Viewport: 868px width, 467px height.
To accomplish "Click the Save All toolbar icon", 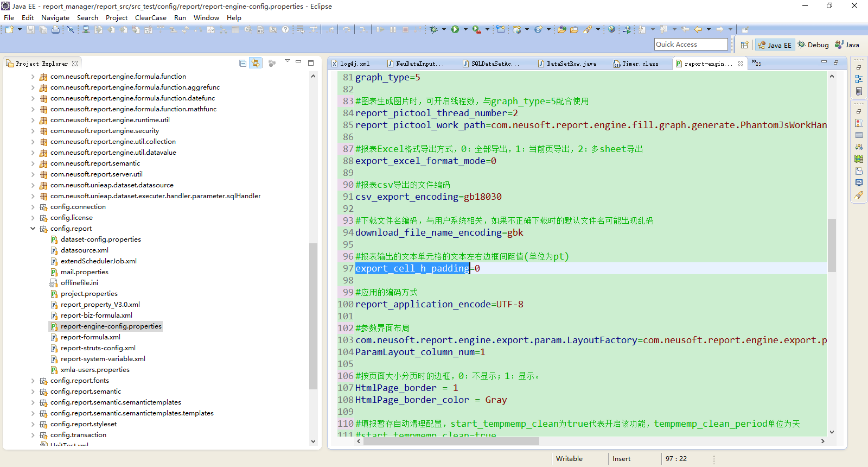I will coord(43,29).
